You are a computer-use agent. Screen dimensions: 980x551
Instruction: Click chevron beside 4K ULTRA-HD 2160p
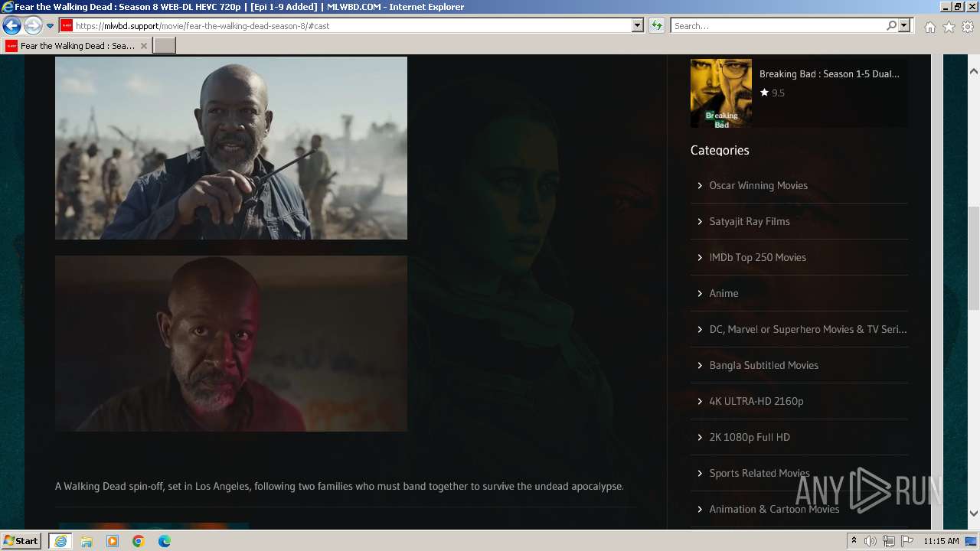click(700, 401)
